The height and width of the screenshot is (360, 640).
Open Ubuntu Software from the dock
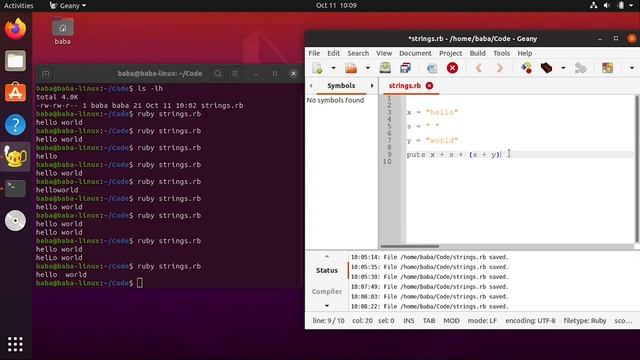pos(16,93)
